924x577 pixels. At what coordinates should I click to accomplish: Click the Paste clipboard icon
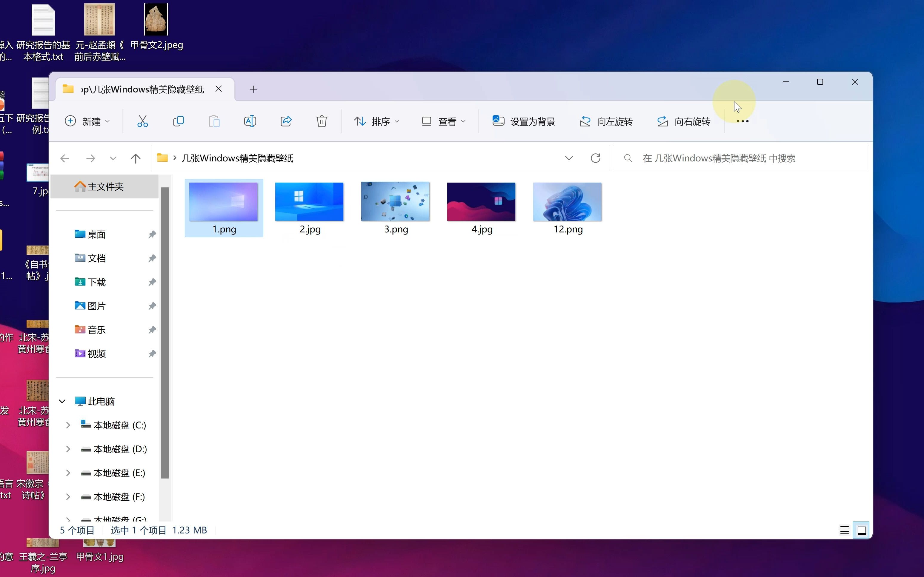pos(214,121)
